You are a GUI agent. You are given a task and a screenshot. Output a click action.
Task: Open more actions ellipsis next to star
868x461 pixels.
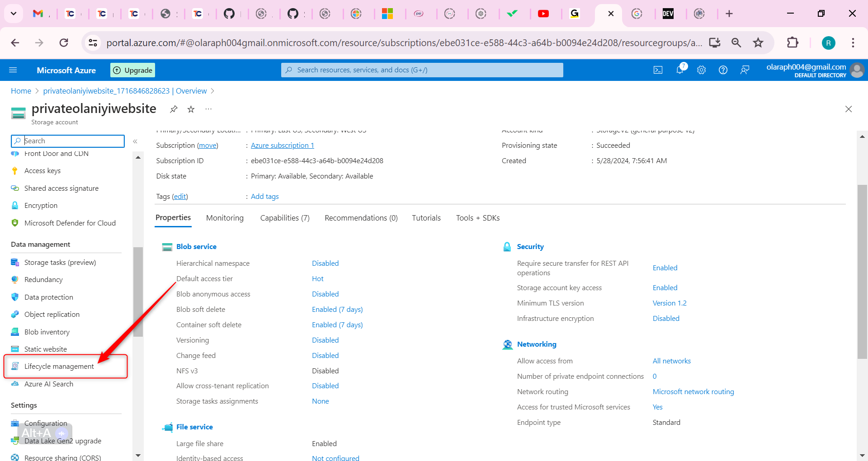(208, 109)
